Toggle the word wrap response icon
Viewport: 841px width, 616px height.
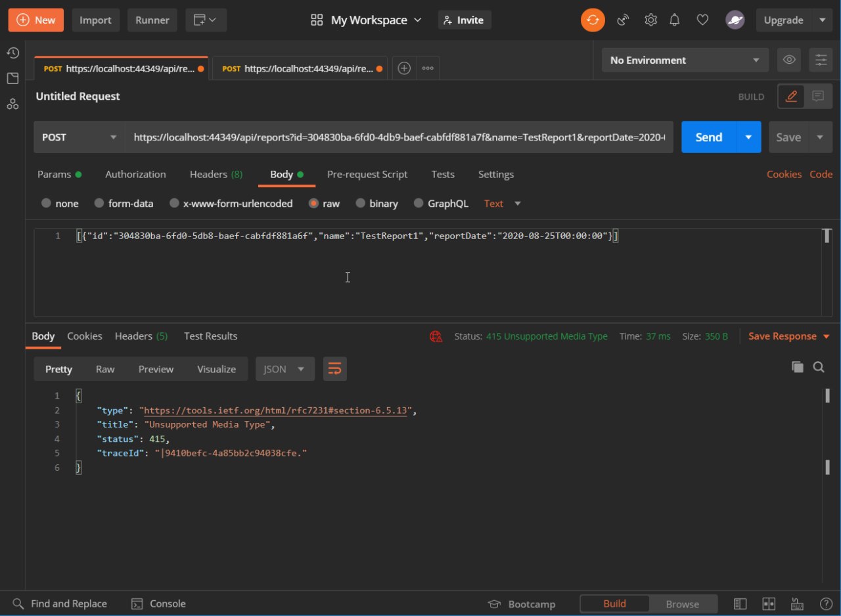334,369
